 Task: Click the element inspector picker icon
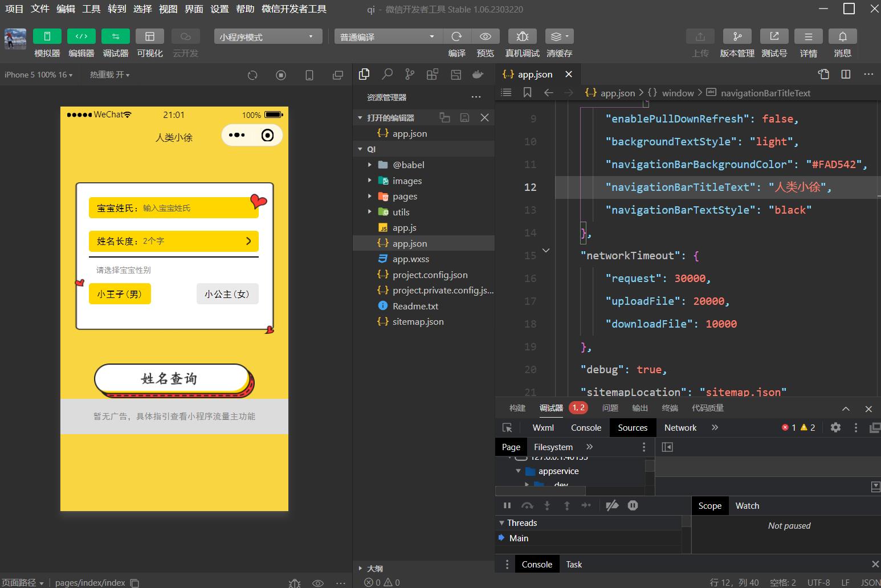pyautogui.click(x=507, y=428)
